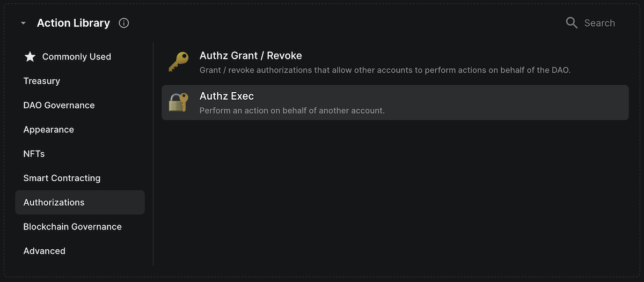Click the Action Library heading text
The height and width of the screenshot is (282, 644).
74,23
